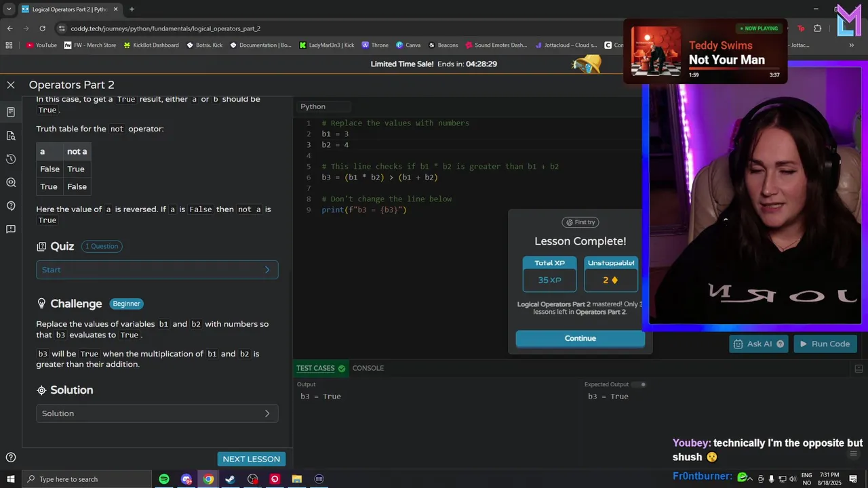Image resolution: width=868 pixels, height=488 pixels.
Task: Open the Throne bookmark
Action: (375, 45)
